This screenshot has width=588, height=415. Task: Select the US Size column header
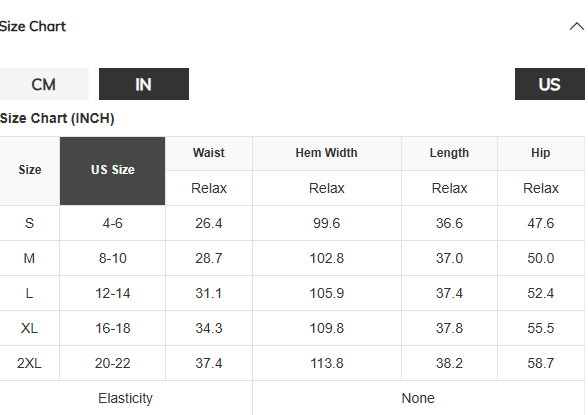click(x=112, y=171)
